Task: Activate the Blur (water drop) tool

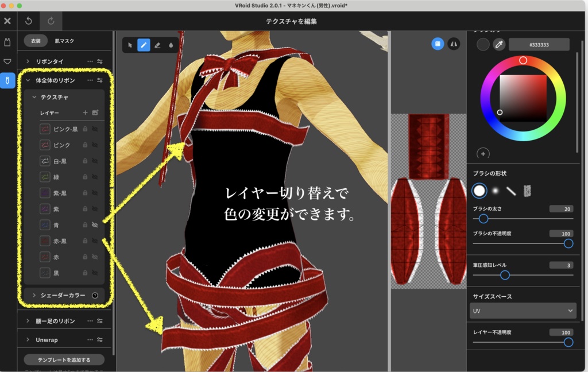Action: [171, 45]
